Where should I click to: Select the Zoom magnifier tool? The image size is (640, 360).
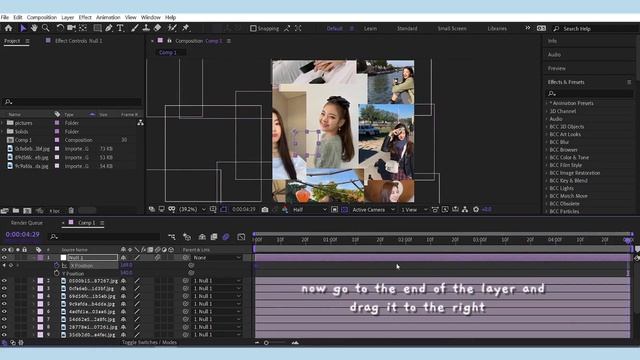46,28
